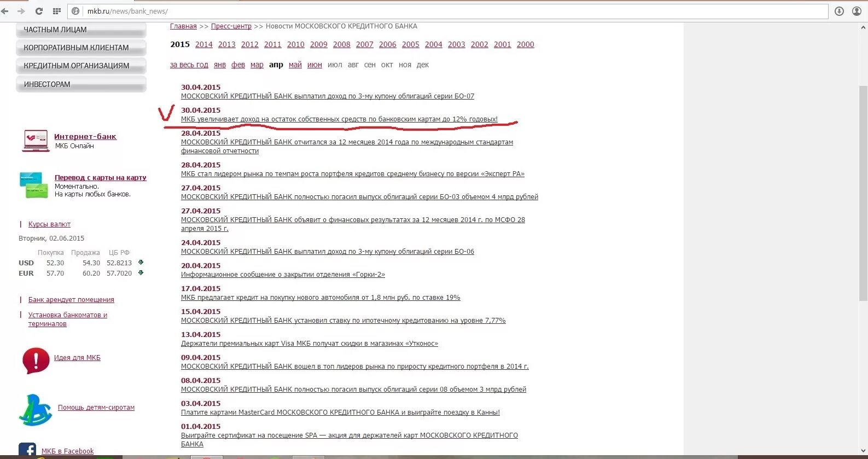Click the green arrow next to USD rate
868x459 pixels.
(x=141, y=263)
